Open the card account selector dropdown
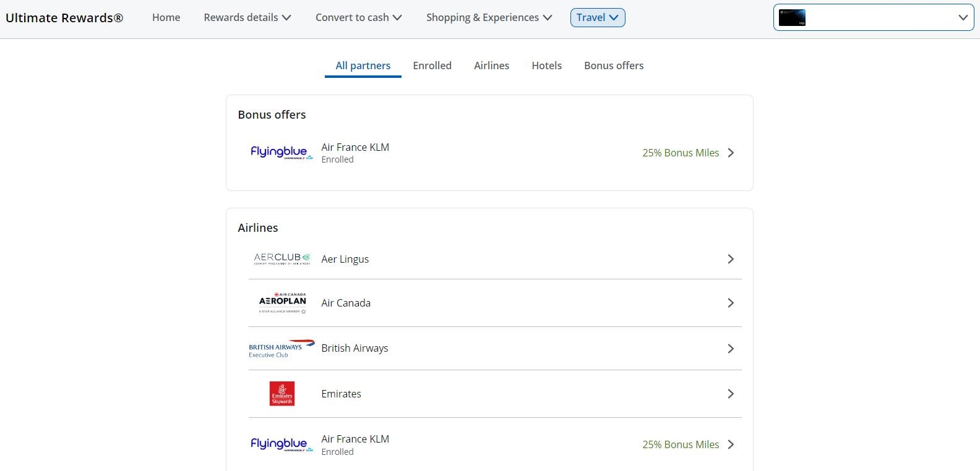 874,17
